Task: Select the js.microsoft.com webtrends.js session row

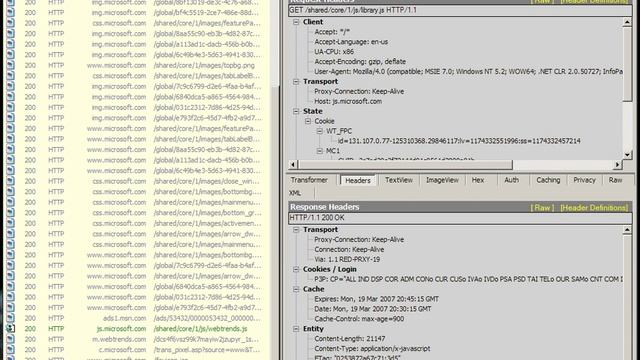Action: tap(137, 329)
